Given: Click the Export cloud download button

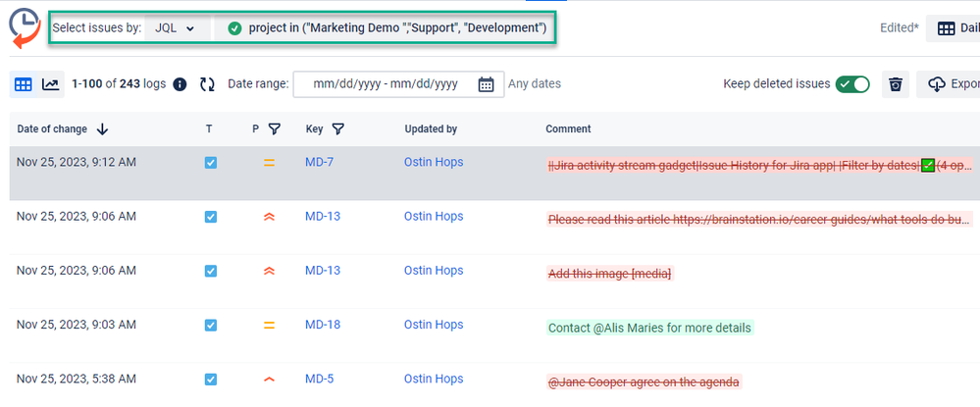Looking at the screenshot, I should 949,84.
